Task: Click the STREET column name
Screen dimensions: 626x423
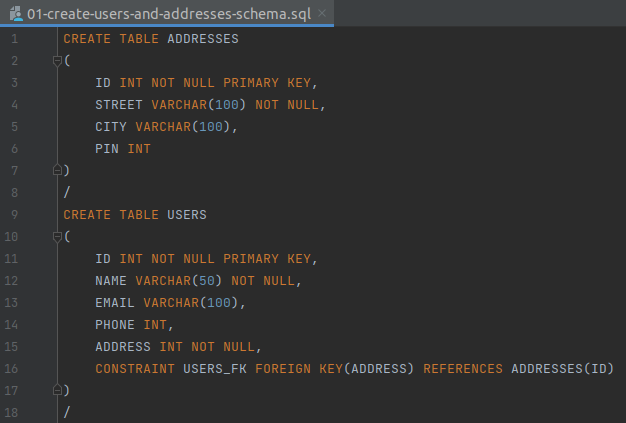Action: [119, 105]
